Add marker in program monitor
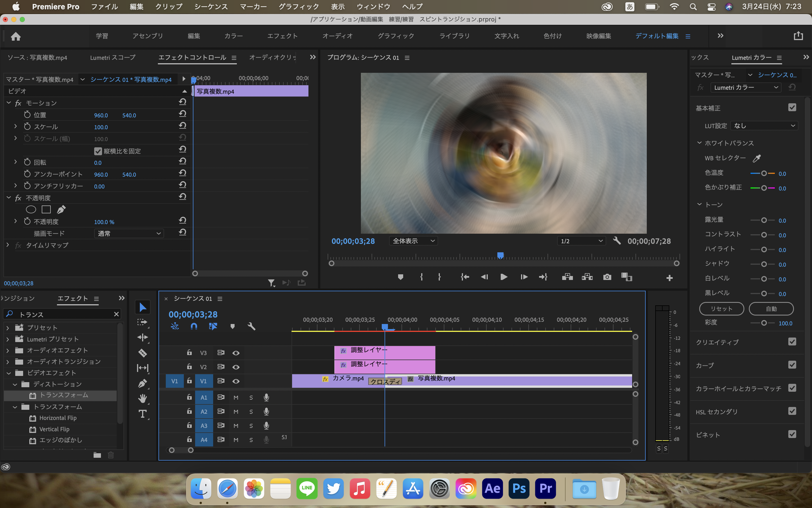The image size is (812, 508). pos(400,277)
